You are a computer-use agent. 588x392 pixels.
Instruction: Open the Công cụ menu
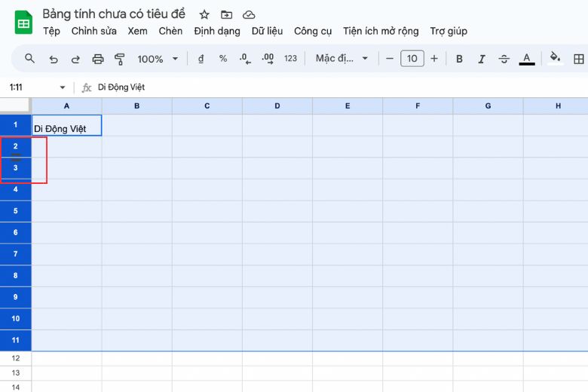click(x=313, y=31)
